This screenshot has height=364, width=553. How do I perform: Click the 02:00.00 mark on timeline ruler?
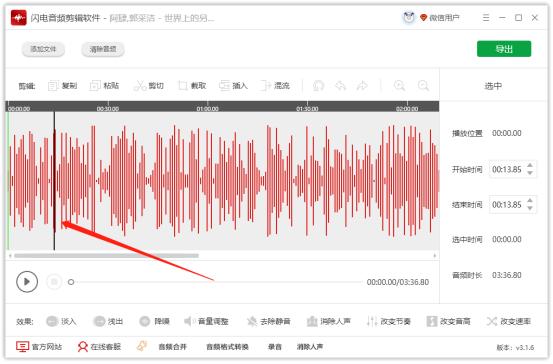pyautogui.click(x=407, y=109)
